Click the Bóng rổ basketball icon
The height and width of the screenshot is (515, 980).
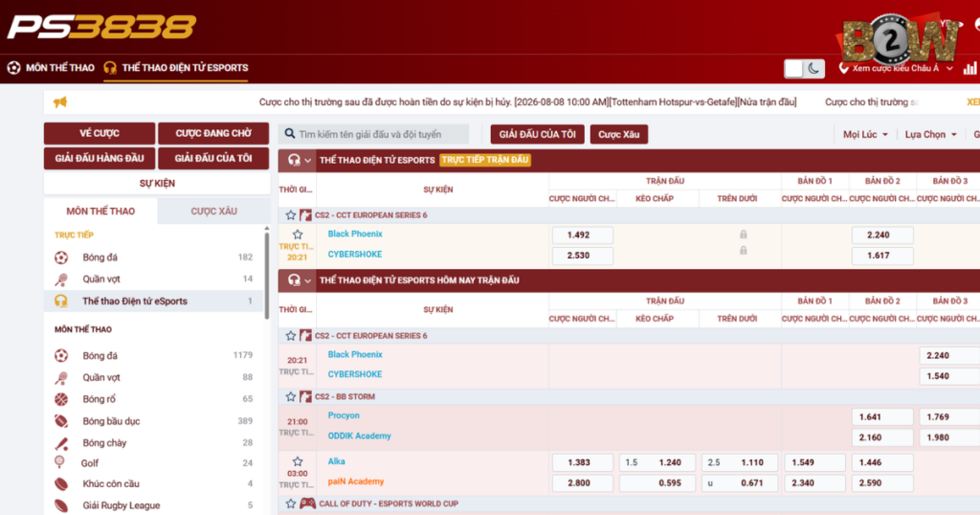click(x=61, y=399)
